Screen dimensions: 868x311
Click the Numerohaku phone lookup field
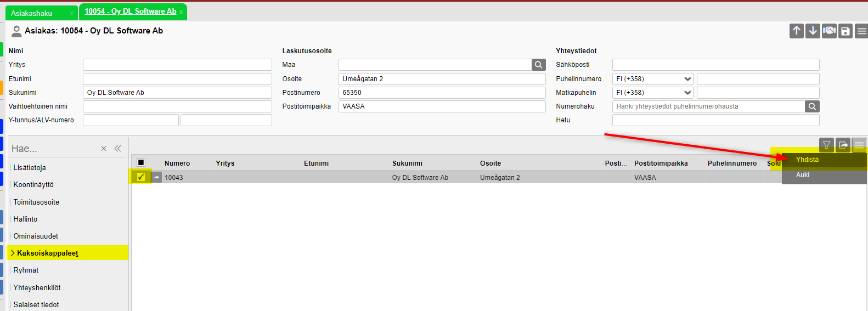point(708,106)
